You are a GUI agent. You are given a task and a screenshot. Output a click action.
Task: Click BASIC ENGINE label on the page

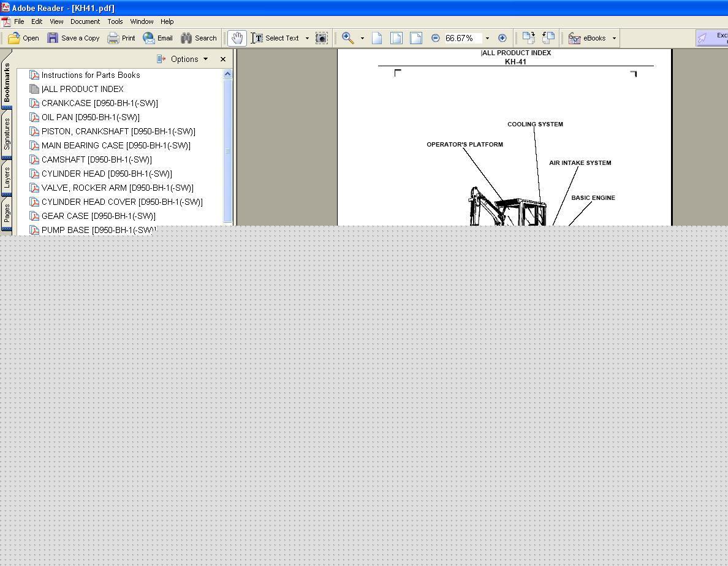coord(593,198)
